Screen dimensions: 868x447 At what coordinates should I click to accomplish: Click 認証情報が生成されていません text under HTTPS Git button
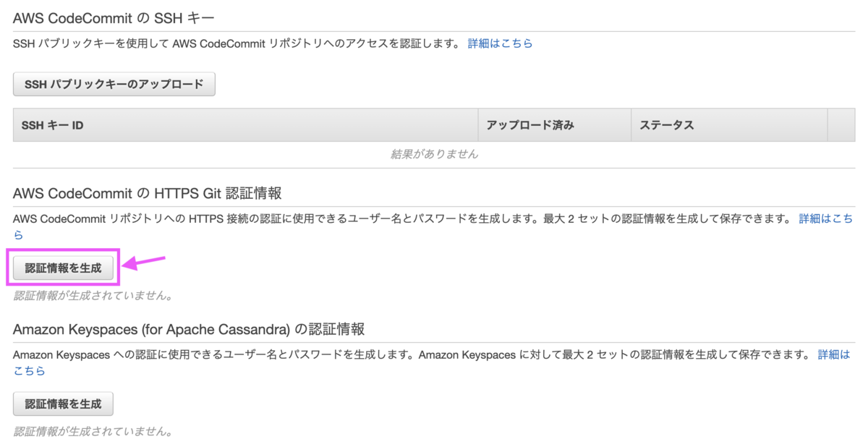point(93,296)
